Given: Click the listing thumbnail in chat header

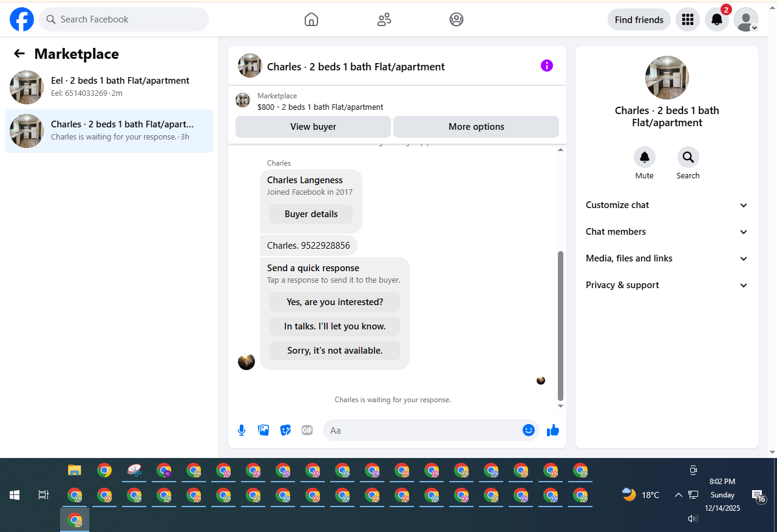Looking at the screenshot, I should (x=250, y=66).
